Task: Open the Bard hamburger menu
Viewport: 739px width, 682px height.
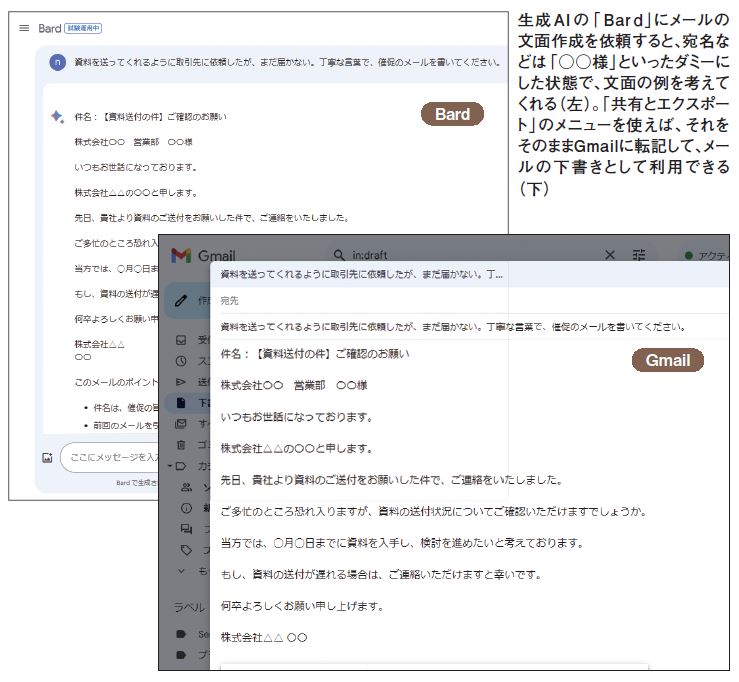Action: point(24,28)
